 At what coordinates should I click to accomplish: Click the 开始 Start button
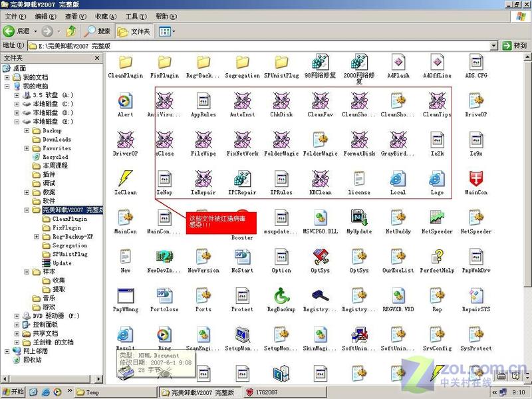click(13, 392)
